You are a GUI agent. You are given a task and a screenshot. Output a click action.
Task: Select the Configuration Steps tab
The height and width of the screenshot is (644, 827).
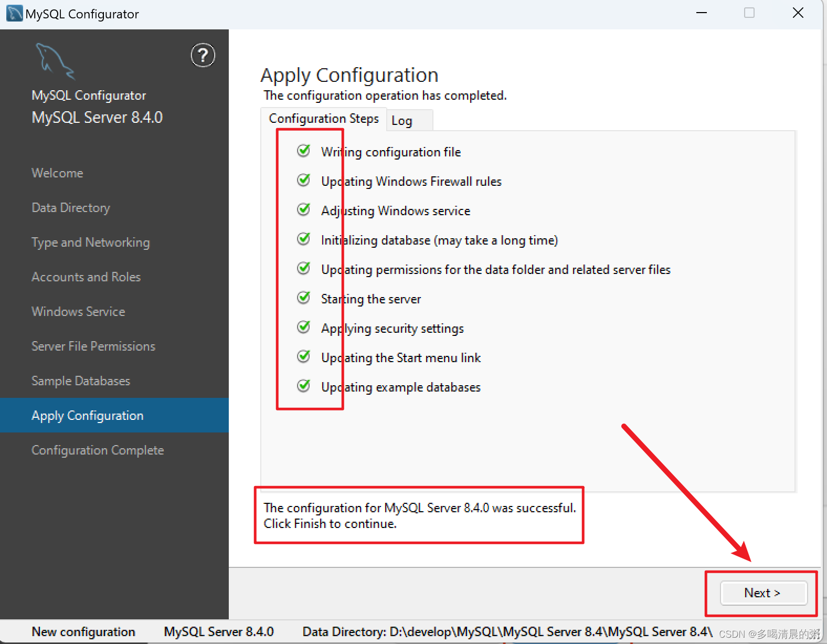coord(323,119)
